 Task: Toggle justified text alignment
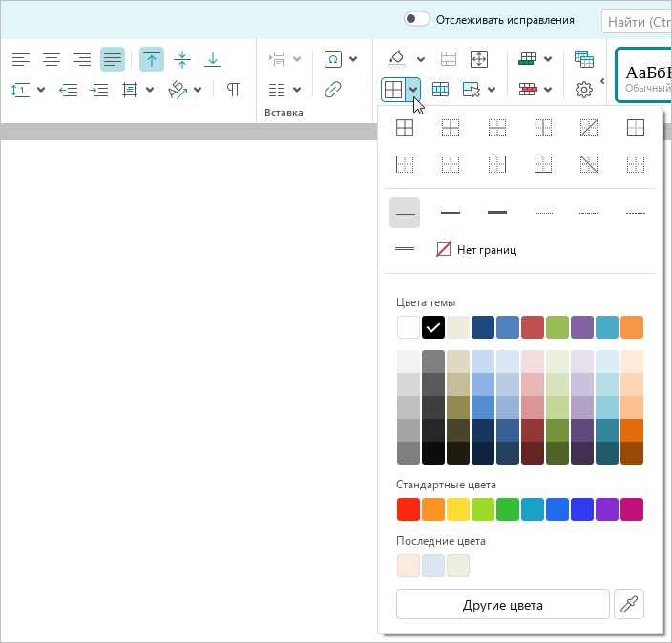pos(113,59)
